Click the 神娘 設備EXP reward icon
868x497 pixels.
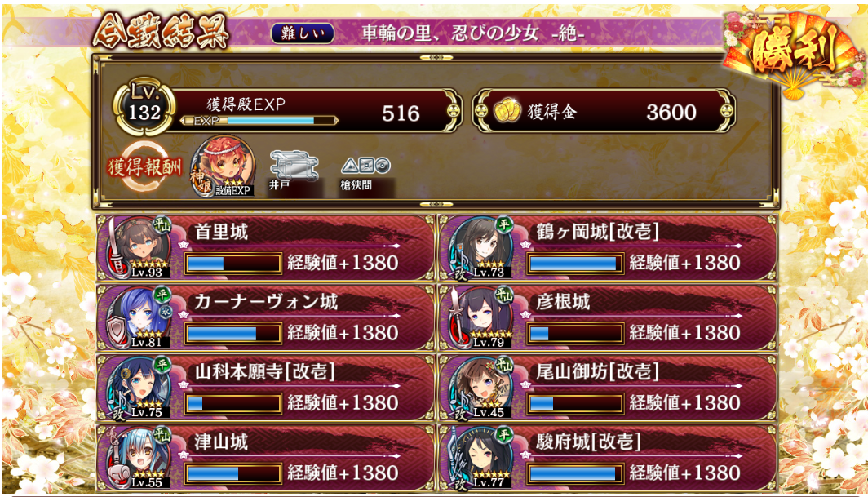pyautogui.click(x=223, y=166)
